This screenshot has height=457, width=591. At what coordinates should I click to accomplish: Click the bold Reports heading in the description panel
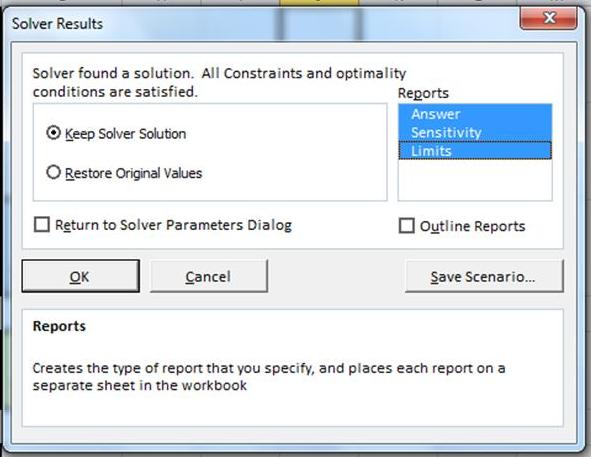(59, 326)
